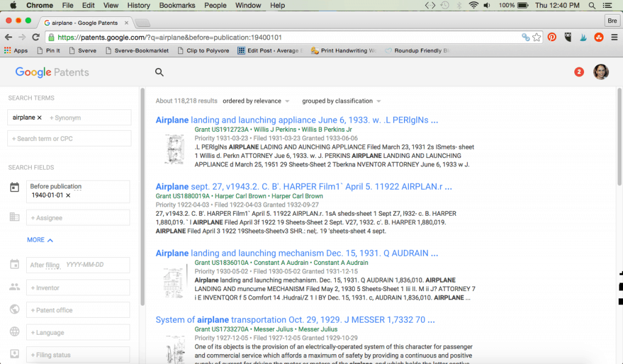Go to Google Patents home via logo
The width and height of the screenshot is (623, 364).
pyautogui.click(x=52, y=72)
